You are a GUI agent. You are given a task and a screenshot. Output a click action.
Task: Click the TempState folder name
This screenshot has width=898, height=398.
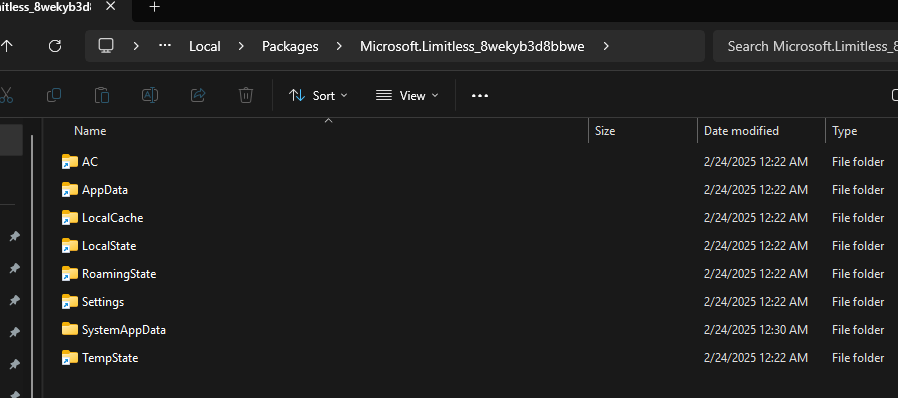(110, 358)
